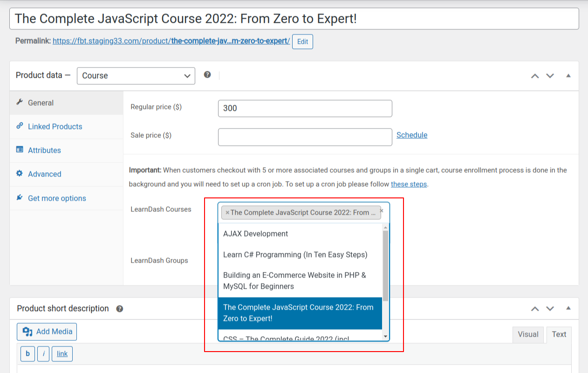Click Add Media button
The width and height of the screenshot is (588, 373).
47,332
